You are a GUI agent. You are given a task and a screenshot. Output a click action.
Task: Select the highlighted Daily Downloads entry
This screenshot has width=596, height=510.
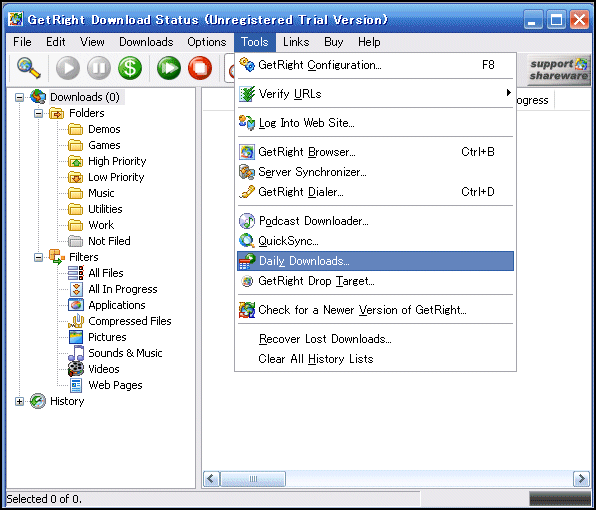(x=376, y=261)
